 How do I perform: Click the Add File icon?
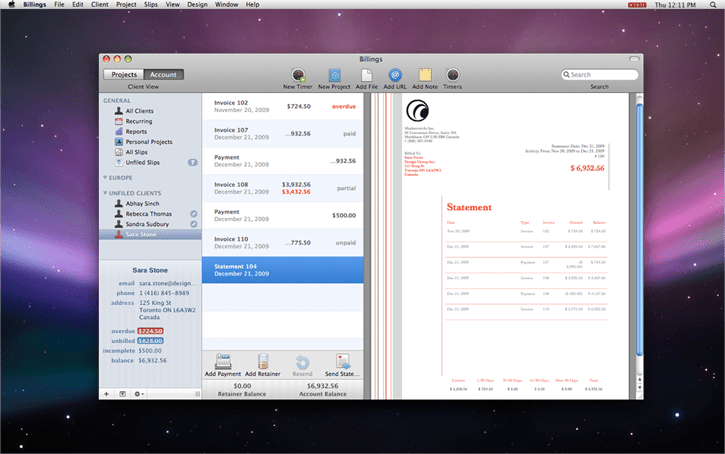point(366,75)
